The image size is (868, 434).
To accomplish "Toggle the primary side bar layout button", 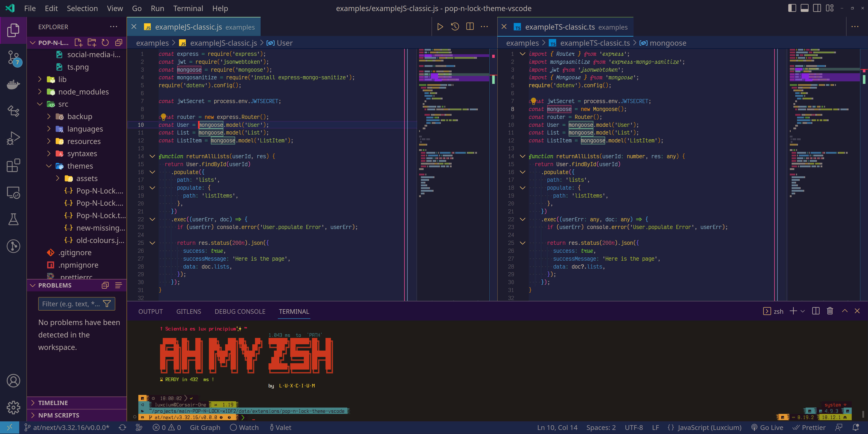I will (792, 8).
